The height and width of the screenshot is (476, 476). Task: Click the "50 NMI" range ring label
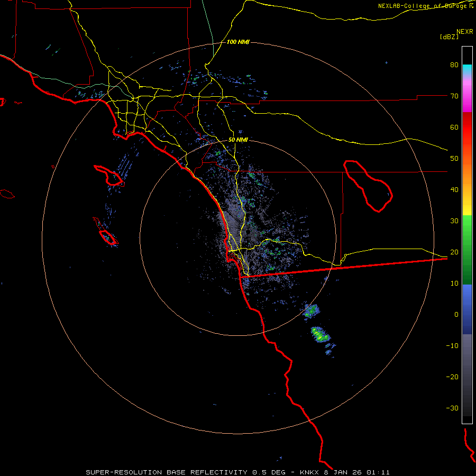(238, 140)
